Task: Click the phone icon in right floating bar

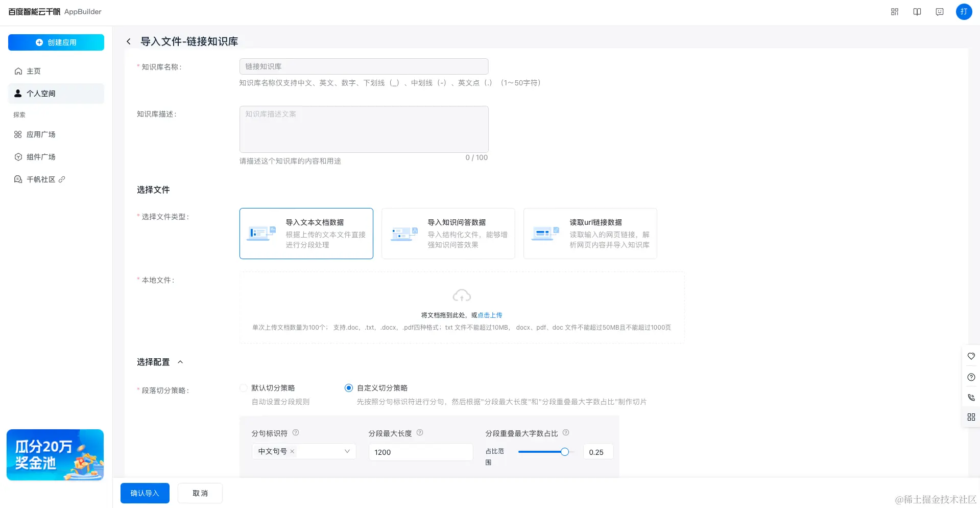Action: [971, 397]
